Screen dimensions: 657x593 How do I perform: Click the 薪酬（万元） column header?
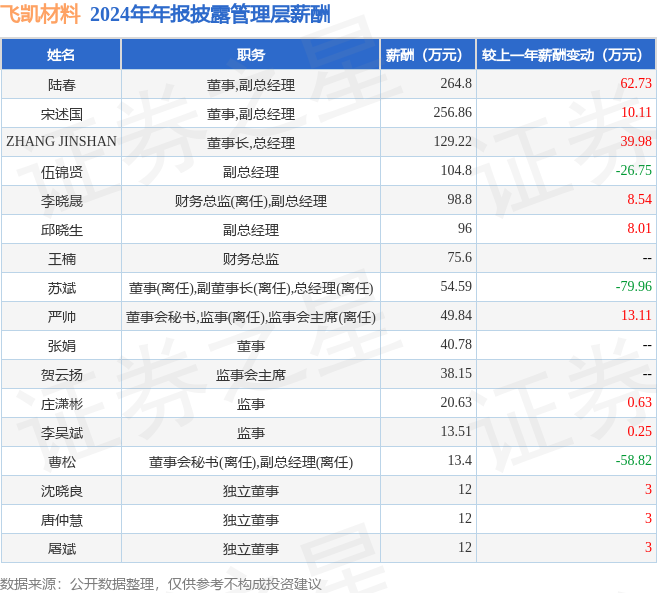coord(428,54)
